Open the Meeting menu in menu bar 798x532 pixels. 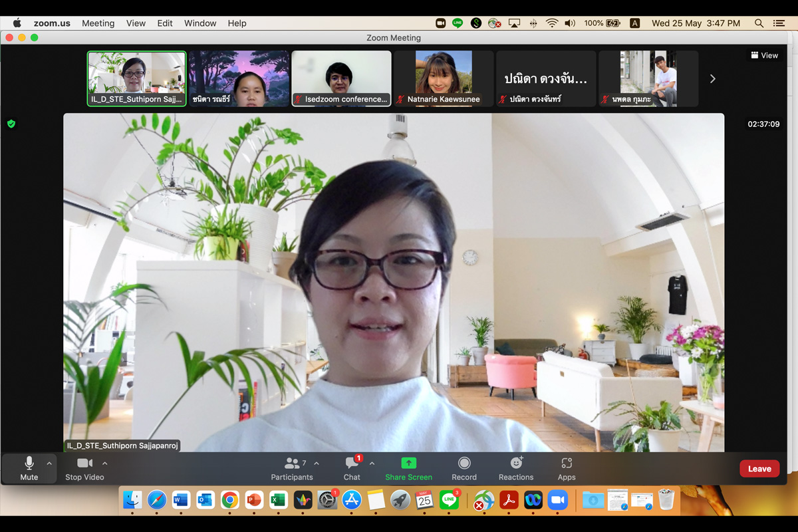coord(98,23)
